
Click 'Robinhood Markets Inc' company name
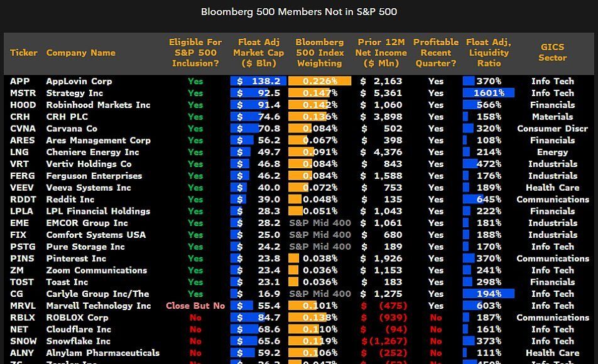98,105
